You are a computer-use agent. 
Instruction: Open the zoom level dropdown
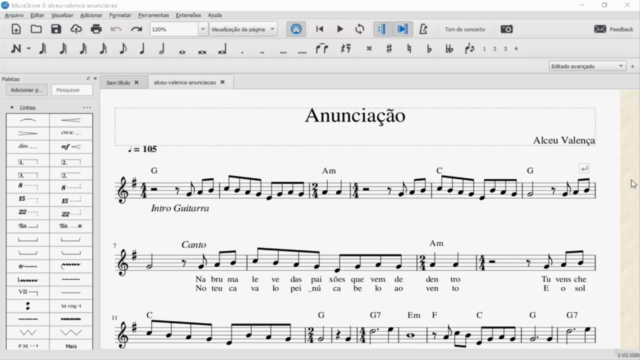coord(202,29)
